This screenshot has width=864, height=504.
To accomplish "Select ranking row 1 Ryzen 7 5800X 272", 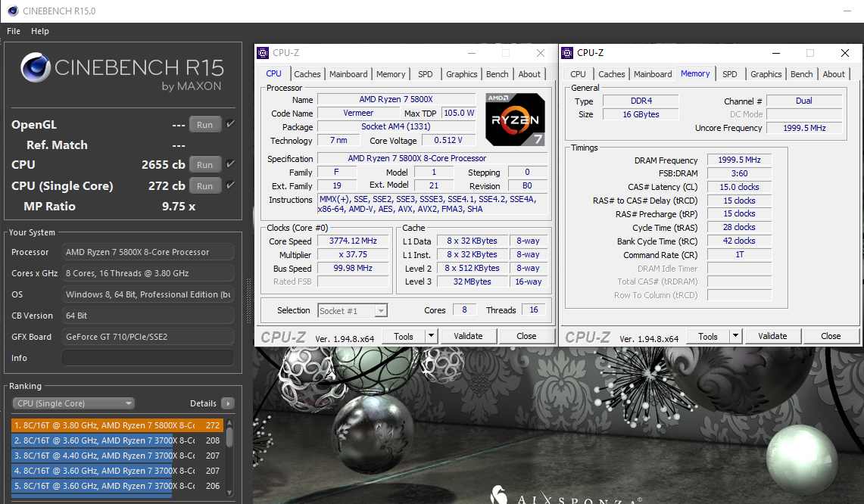I will point(117,425).
